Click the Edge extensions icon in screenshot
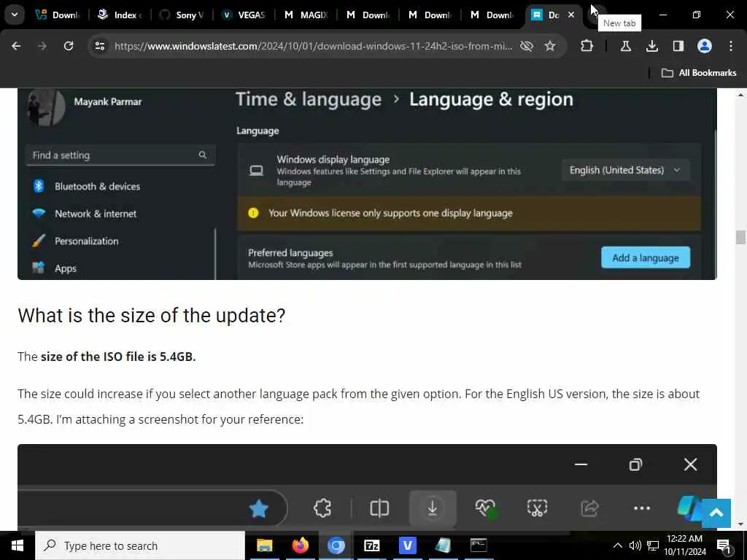 (322, 508)
